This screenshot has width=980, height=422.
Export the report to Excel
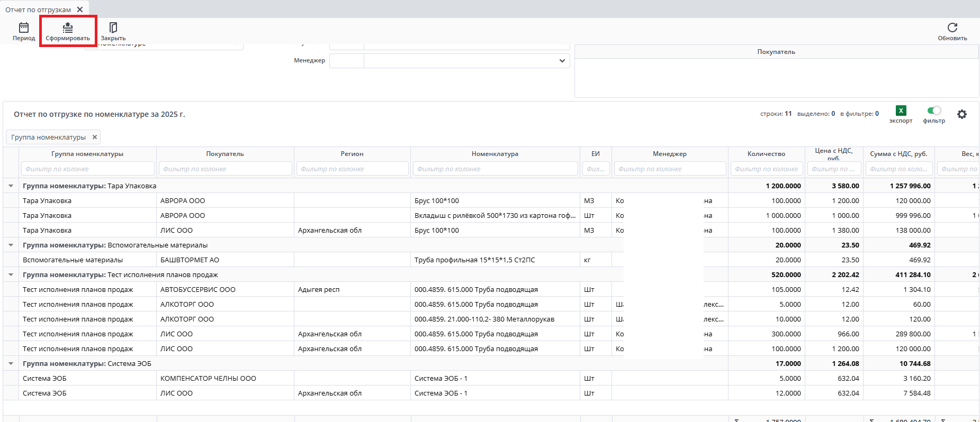(901, 111)
